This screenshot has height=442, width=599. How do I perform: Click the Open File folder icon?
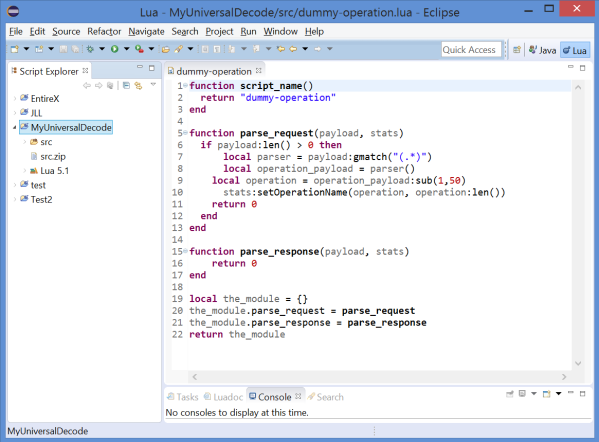coord(165,49)
